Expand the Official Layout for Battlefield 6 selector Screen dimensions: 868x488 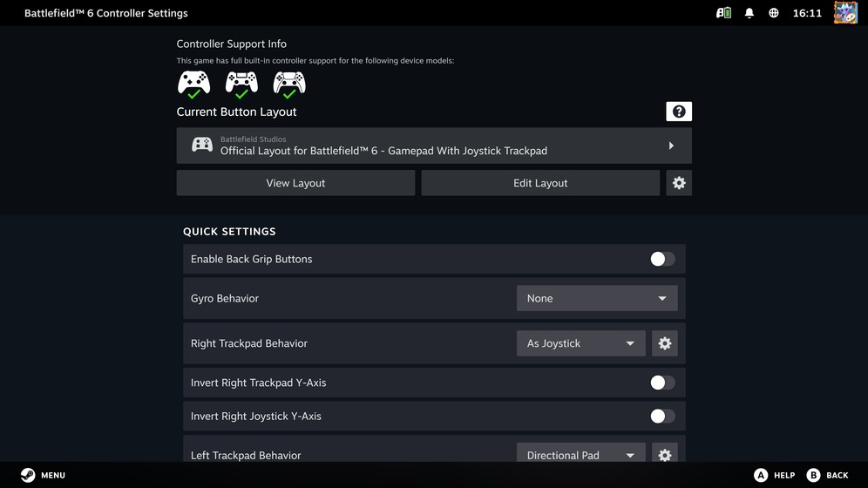[434, 146]
